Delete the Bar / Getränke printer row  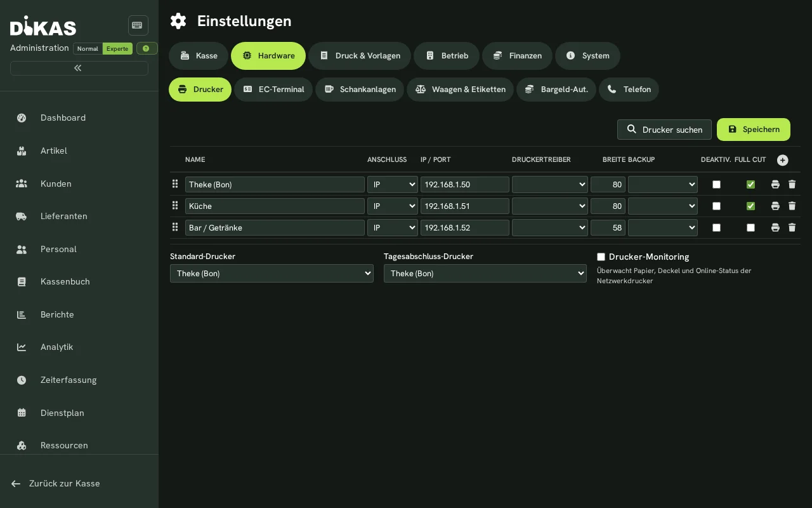(792, 227)
